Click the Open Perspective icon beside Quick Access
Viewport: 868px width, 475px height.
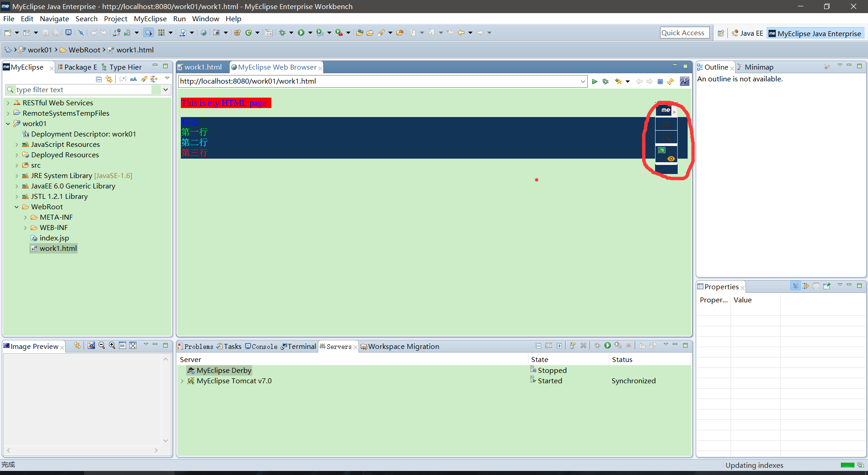coord(721,33)
